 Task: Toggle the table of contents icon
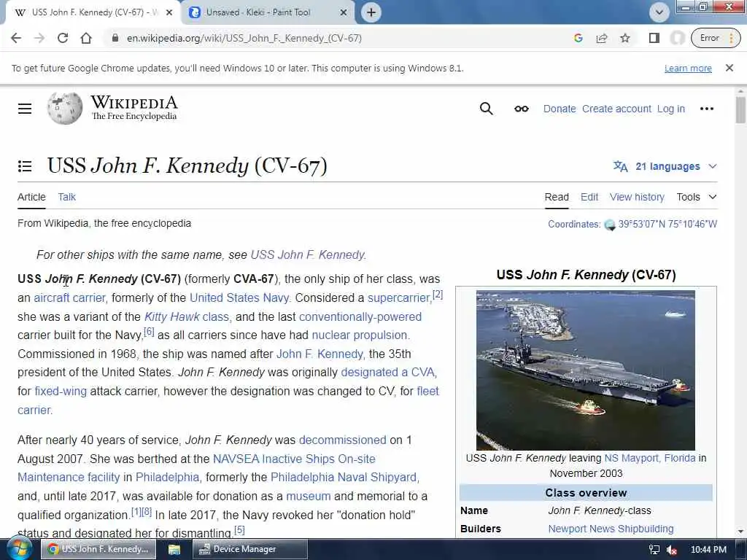[25, 166]
